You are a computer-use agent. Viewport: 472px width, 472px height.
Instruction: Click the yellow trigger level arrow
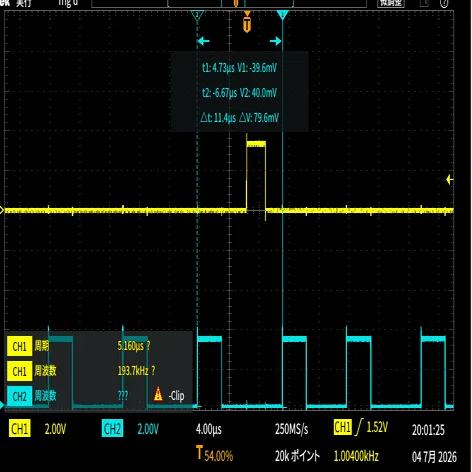(450, 180)
